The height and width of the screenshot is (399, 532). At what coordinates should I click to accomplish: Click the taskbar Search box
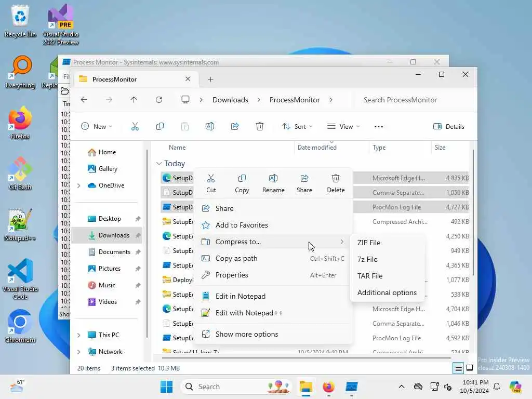coord(236,387)
